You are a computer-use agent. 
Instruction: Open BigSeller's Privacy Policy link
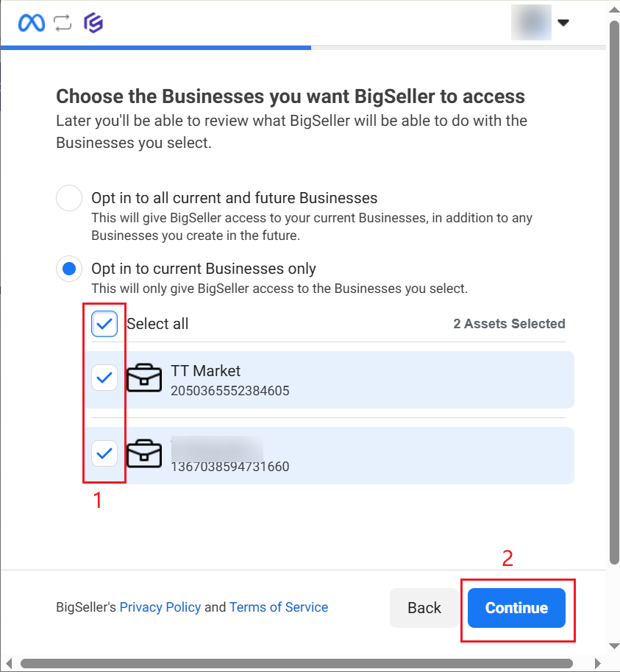pyautogui.click(x=160, y=607)
